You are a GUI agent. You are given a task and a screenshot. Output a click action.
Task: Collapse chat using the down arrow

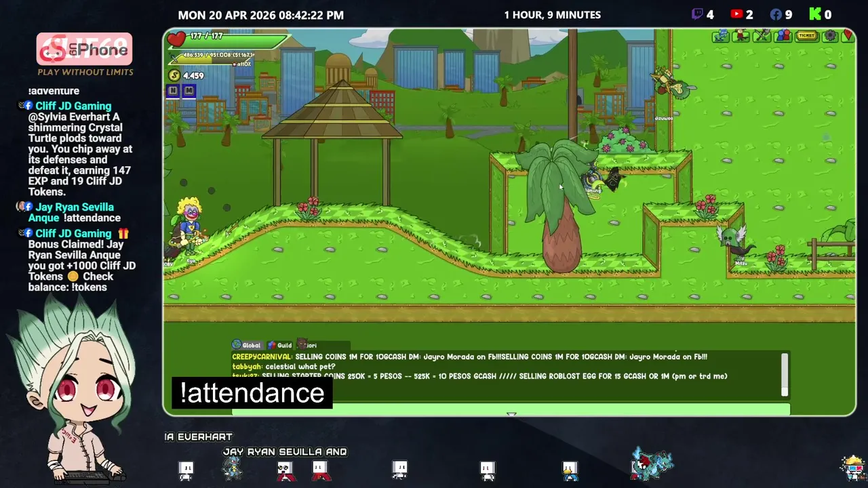tap(511, 413)
